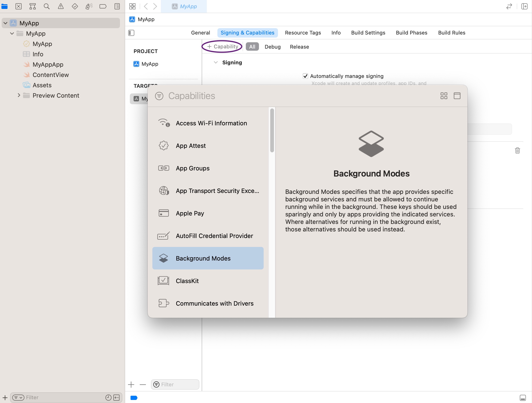Click the filter icon in Capabilities search

tap(159, 96)
